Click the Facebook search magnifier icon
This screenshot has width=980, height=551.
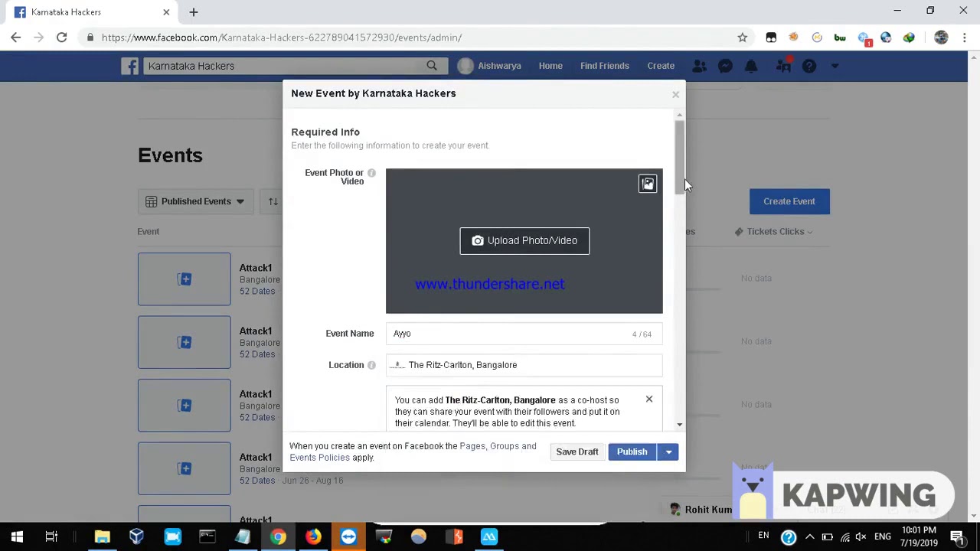coord(432,66)
